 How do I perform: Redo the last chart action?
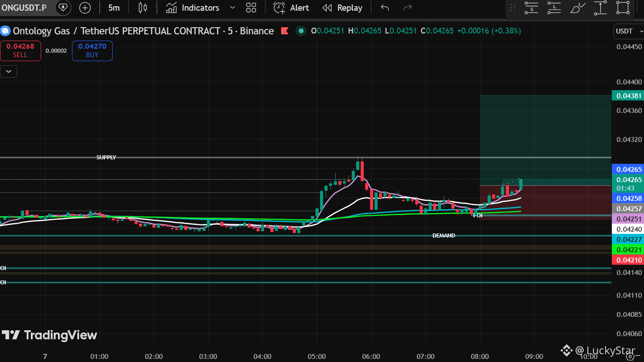(407, 8)
